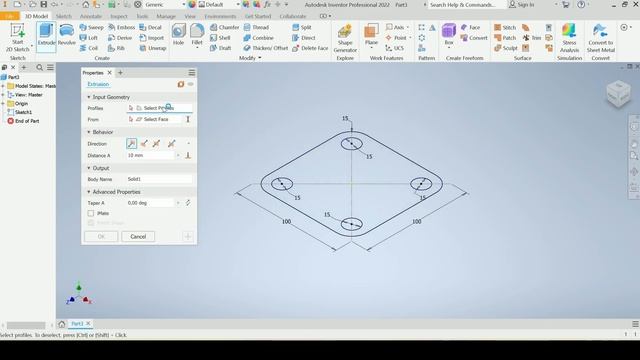Open Stress Analysis simulation
This screenshot has width=640, height=360.
click(569, 38)
